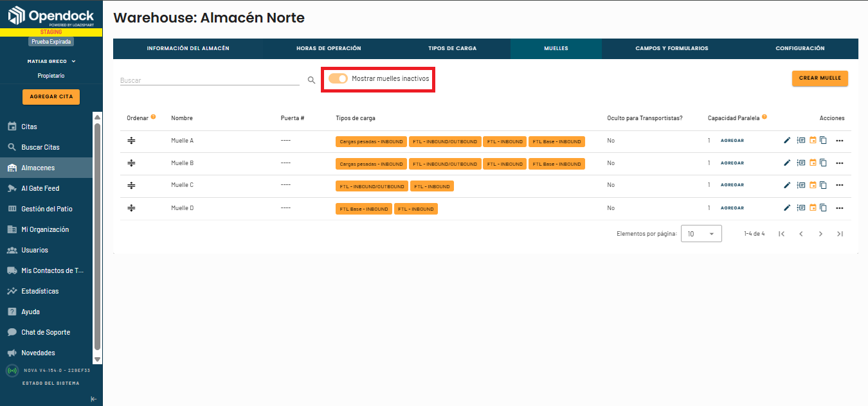Switch to Horas de Operación tab
Viewport: 868px width, 406px height.
coord(329,48)
